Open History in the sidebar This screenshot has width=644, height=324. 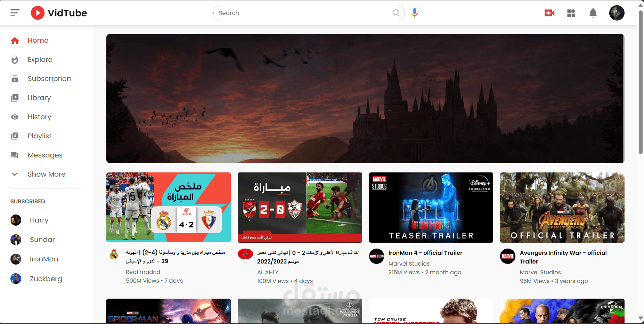click(x=40, y=117)
